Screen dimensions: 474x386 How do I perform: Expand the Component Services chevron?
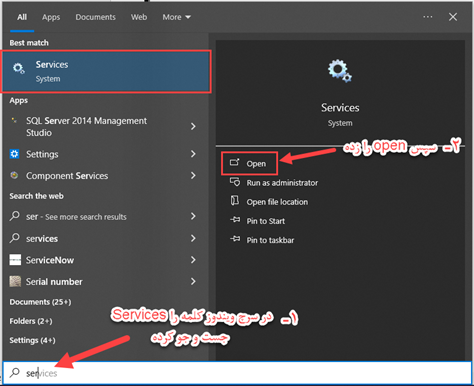coord(193,175)
